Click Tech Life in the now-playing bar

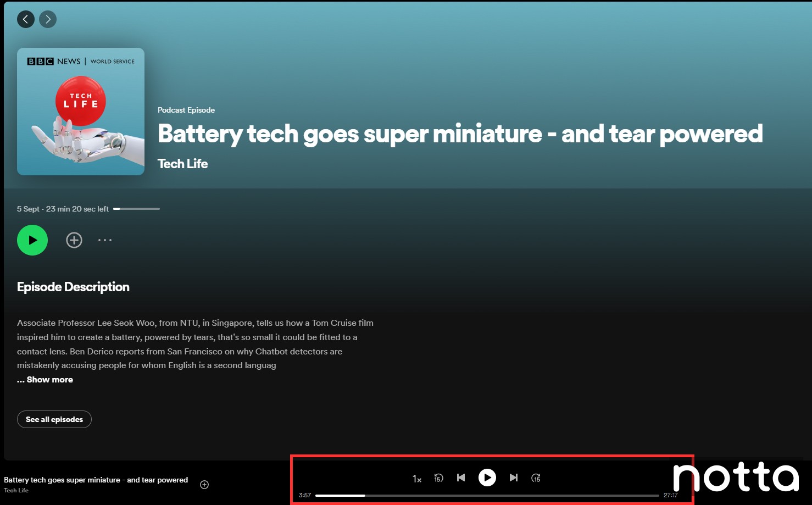(16, 490)
